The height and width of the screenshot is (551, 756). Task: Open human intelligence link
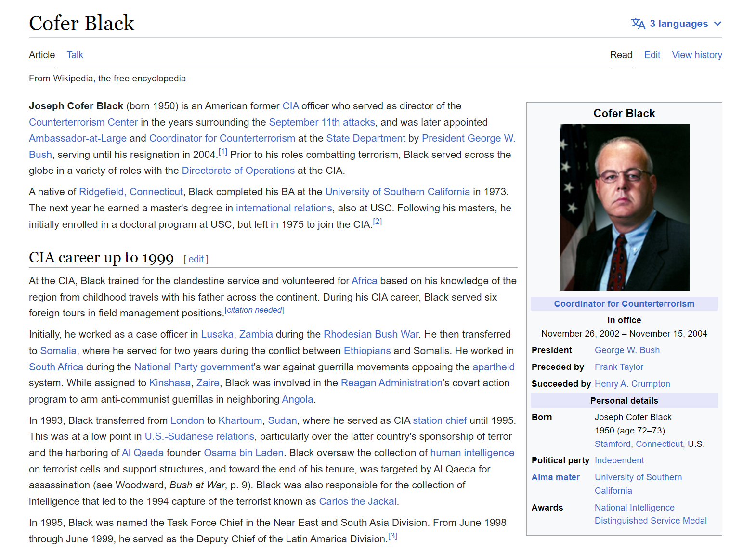pos(472,453)
